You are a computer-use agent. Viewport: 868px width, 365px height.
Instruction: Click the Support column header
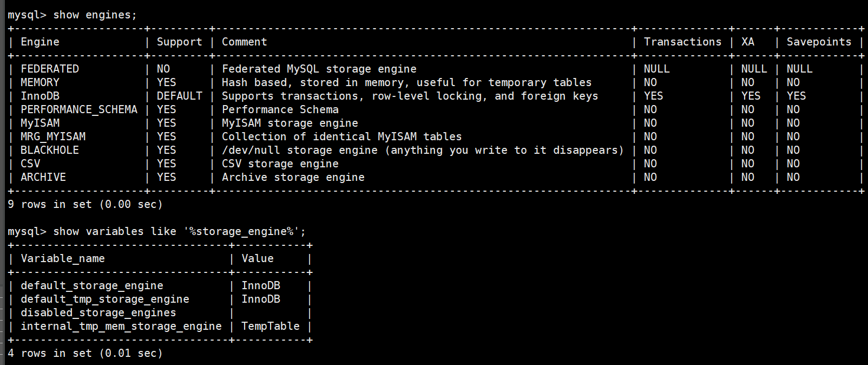179,42
